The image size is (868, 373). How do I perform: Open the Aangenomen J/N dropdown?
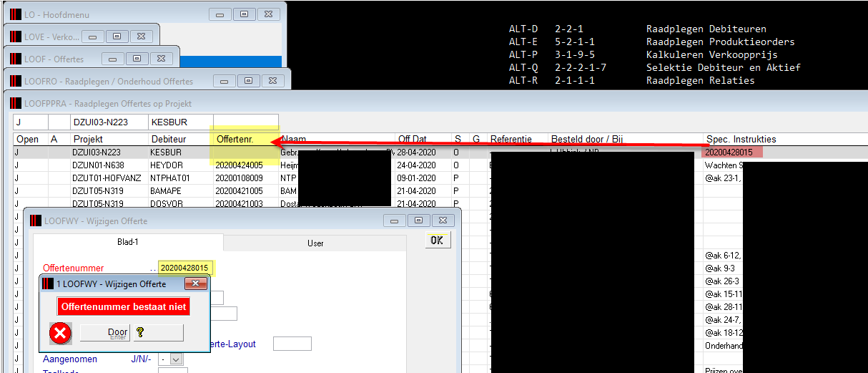click(176, 359)
